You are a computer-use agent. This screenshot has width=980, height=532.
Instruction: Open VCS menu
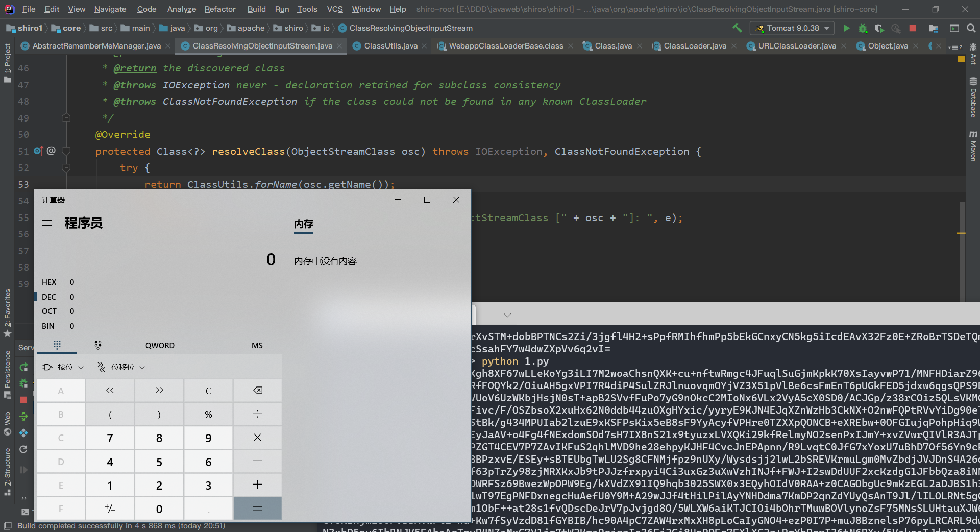[x=335, y=9]
